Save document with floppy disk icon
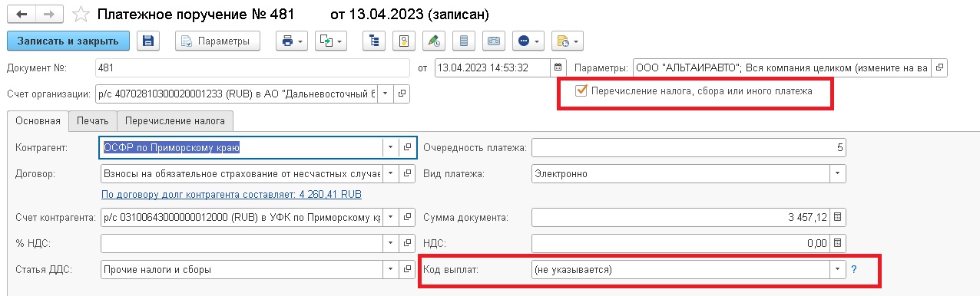 coord(148,41)
